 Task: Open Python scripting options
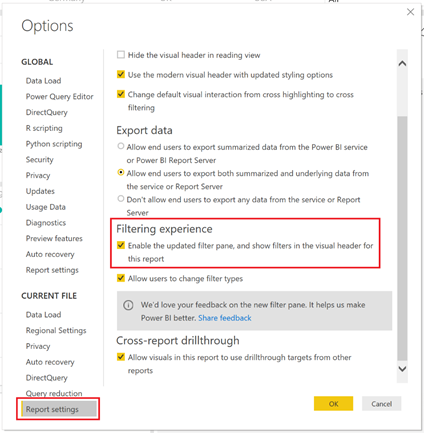(54, 144)
